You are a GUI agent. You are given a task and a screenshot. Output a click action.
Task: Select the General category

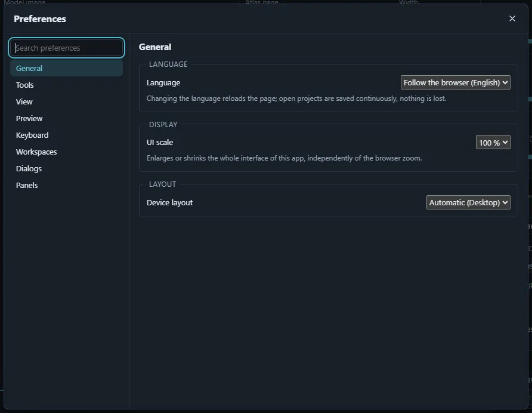pos(67,68)
